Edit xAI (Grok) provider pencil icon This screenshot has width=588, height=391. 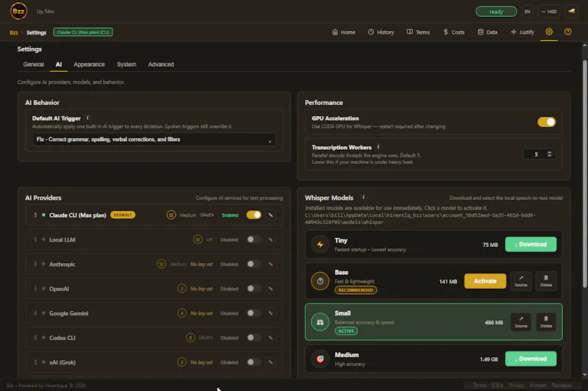tap(270, 362)
